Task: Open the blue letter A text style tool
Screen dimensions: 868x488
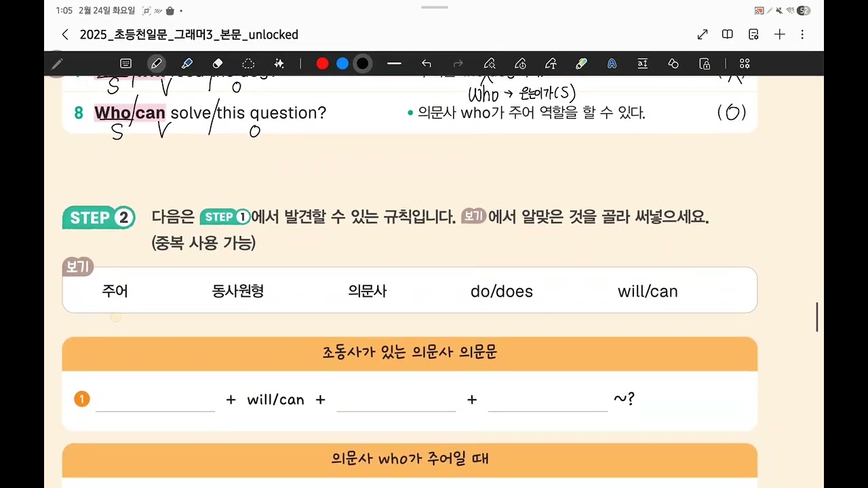Action: 612,64
